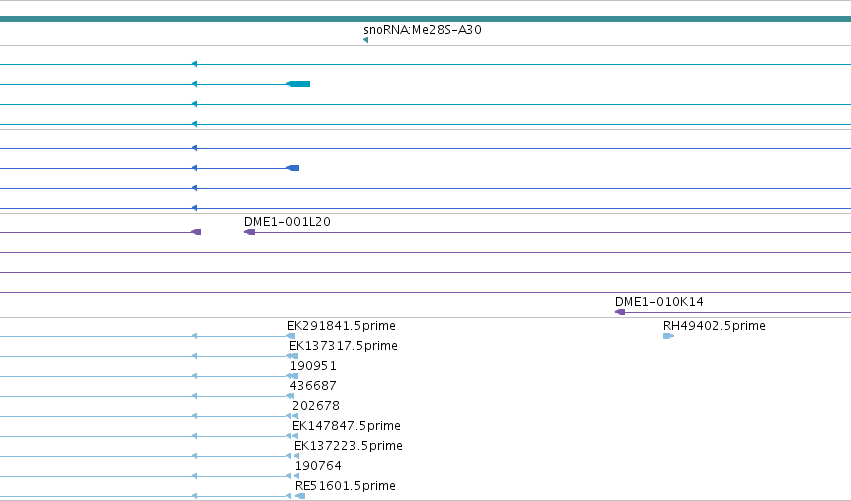Select the glyph under EK137317.5prime
The width and height of the screenshot is (851, 501).
292,356
